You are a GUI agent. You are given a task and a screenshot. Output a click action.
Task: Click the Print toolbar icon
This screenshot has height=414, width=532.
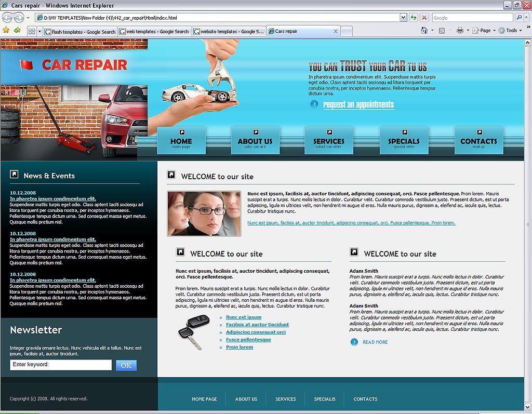pyautogui.click(x=460, y=31)
